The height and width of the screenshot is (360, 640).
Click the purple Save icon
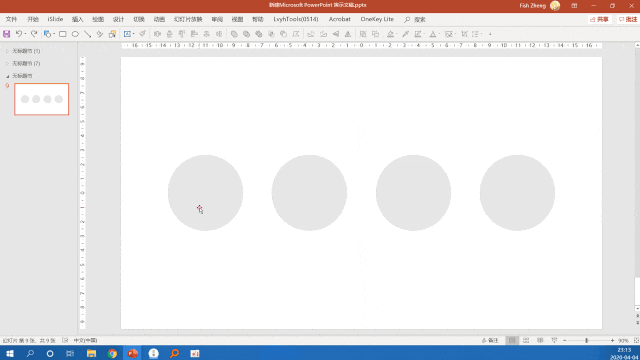click(7, 34)
